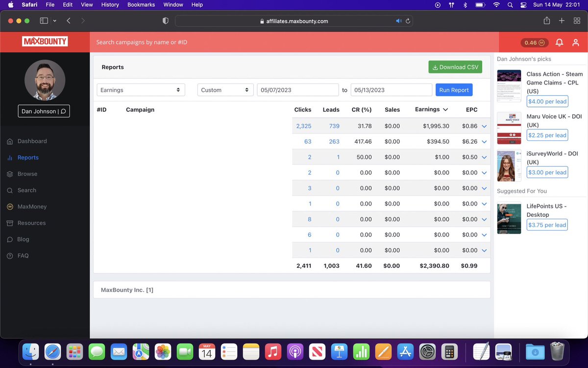
Task: Open the LifePoints US Desktop campaign link
Action: tap(546, 210)
